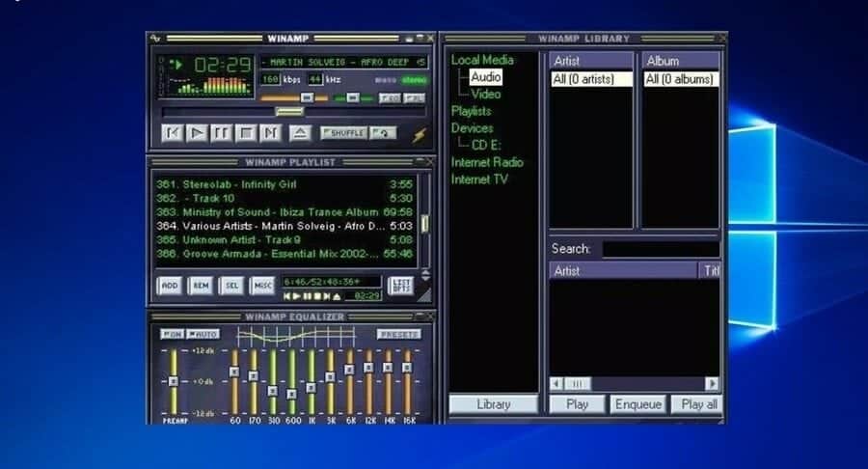The image size is (868, 469).
Task: Click the lightning bolt icon in Winamp
Action: click(420, 134)
